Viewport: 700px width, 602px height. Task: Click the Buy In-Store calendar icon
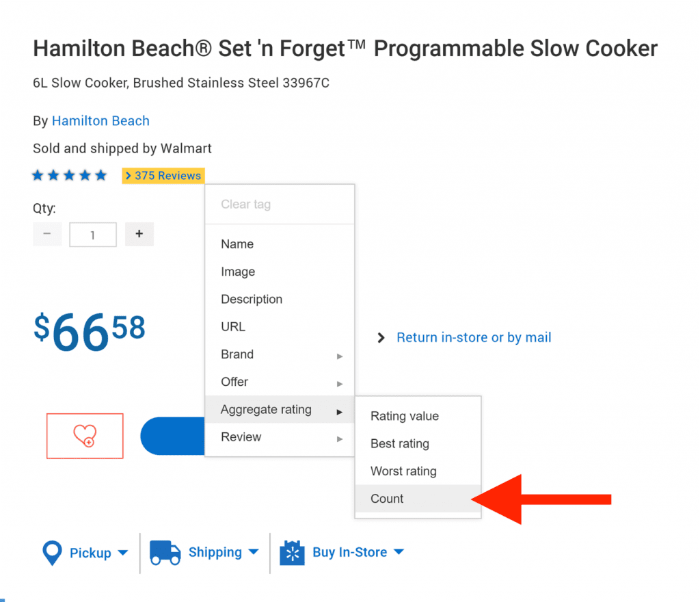click(292, 553)
